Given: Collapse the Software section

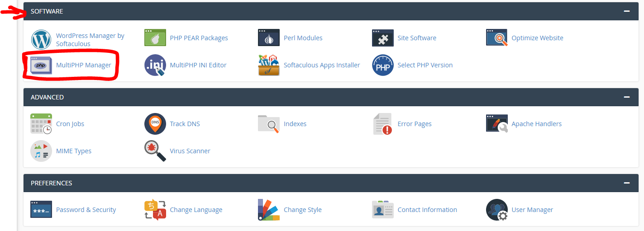Looking at the screenshot, I should coord(627,11).
